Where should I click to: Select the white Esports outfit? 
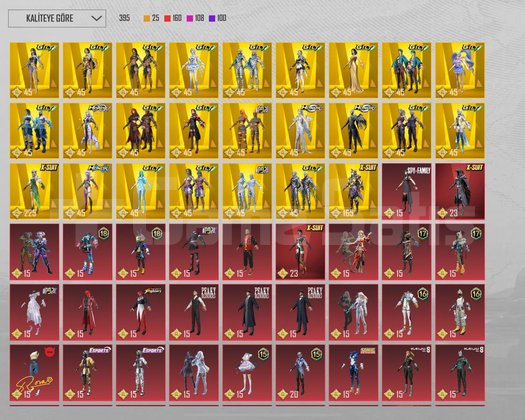(x=141, y=373)
